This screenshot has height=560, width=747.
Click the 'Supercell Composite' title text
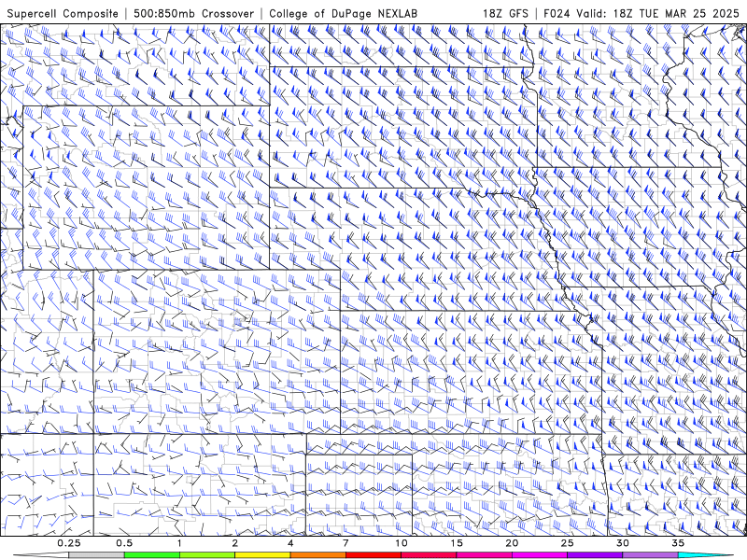pos(63,14)
